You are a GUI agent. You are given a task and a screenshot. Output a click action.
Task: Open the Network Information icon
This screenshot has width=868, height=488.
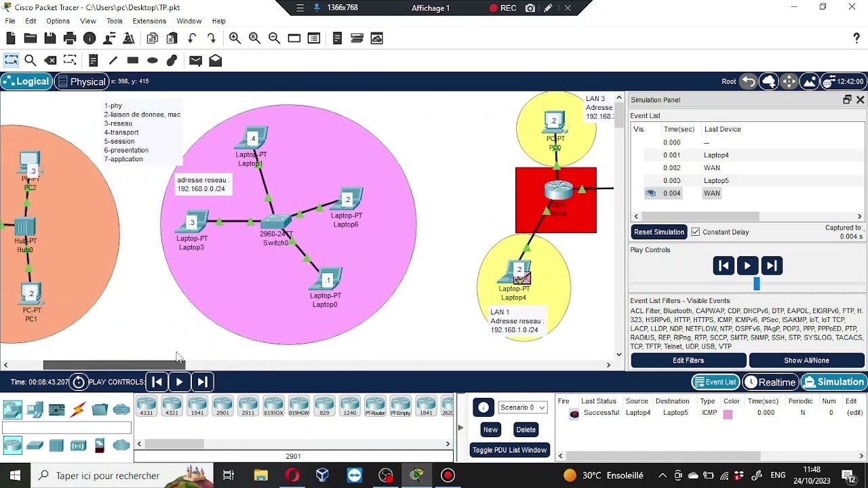[90, 39]
